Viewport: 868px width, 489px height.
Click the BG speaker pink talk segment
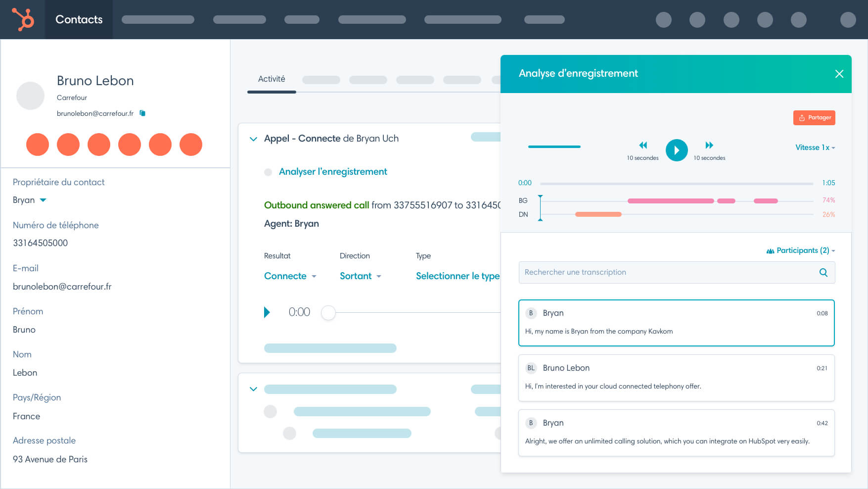tap(671, 201)
